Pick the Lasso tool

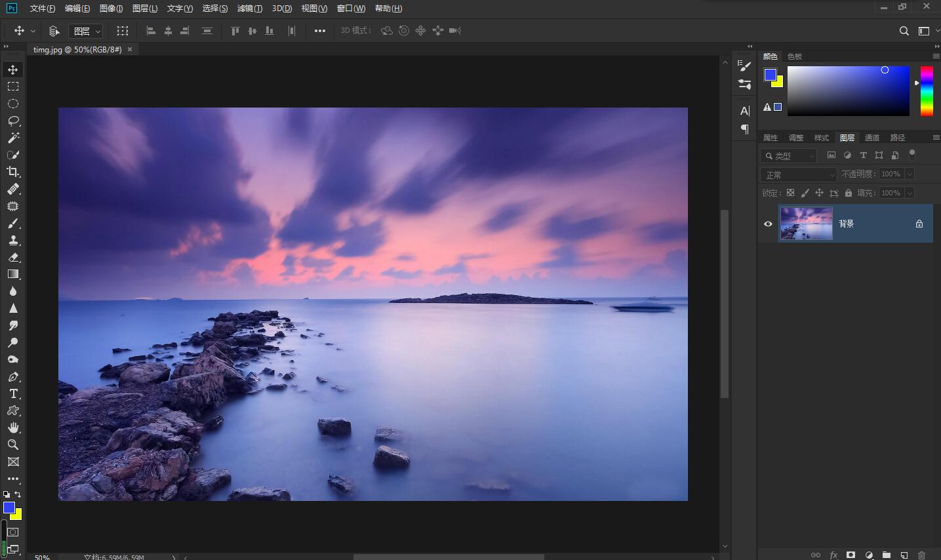(x=13, y=121)
